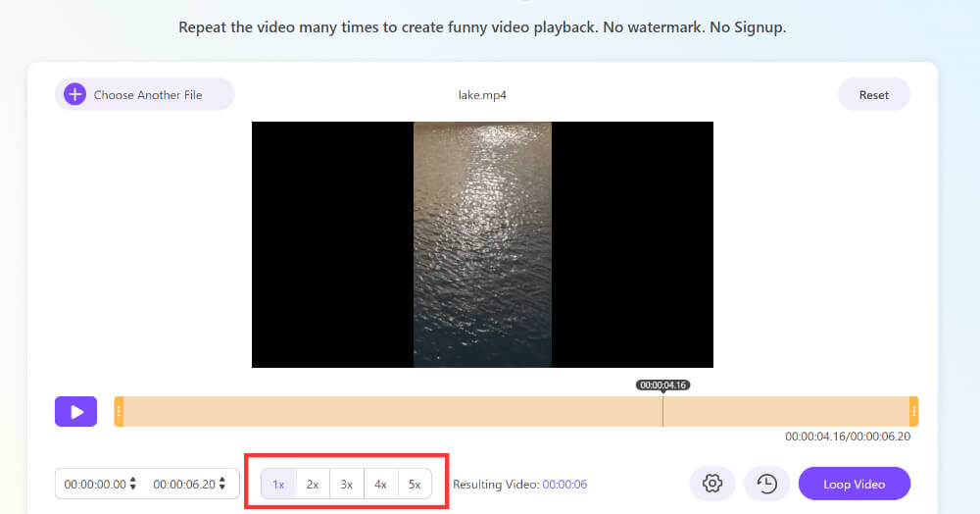This screenshot has height=514, width=980.
Task: Open the history clock icon
Action: 766,484
